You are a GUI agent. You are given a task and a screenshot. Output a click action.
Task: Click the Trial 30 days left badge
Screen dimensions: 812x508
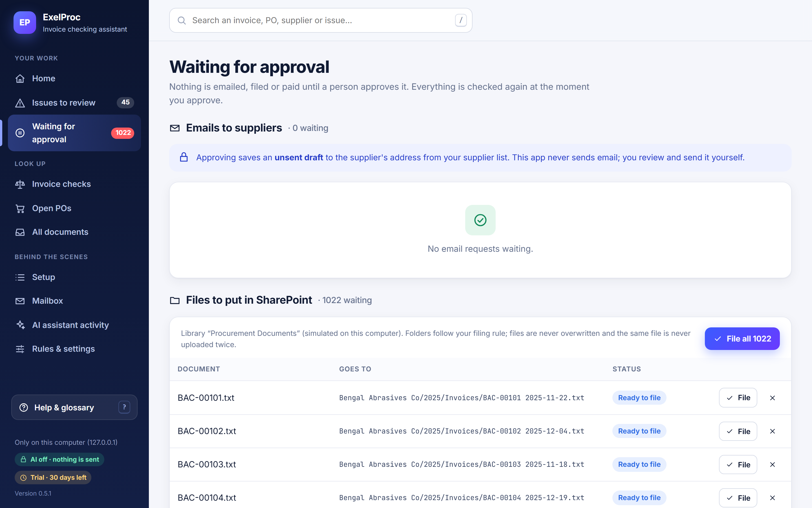coord(53,478)
